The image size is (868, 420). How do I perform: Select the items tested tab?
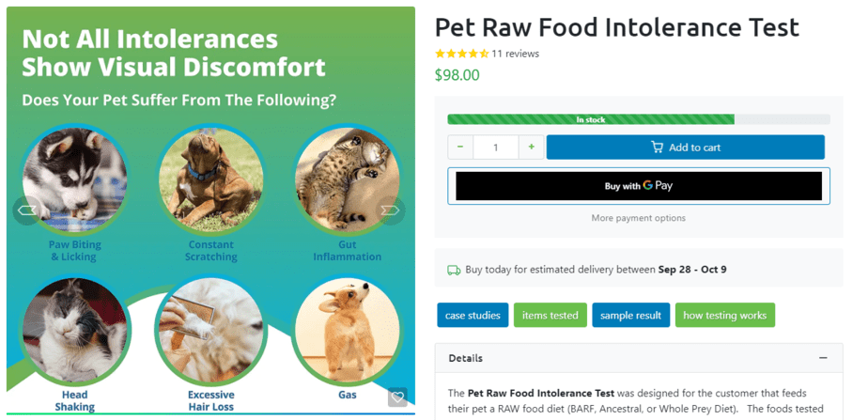[x=550, y=316]
